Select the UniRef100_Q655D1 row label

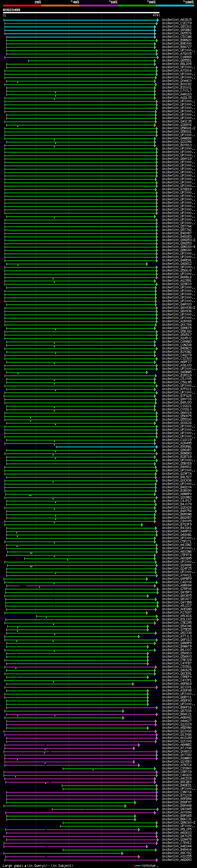[177, 60]
